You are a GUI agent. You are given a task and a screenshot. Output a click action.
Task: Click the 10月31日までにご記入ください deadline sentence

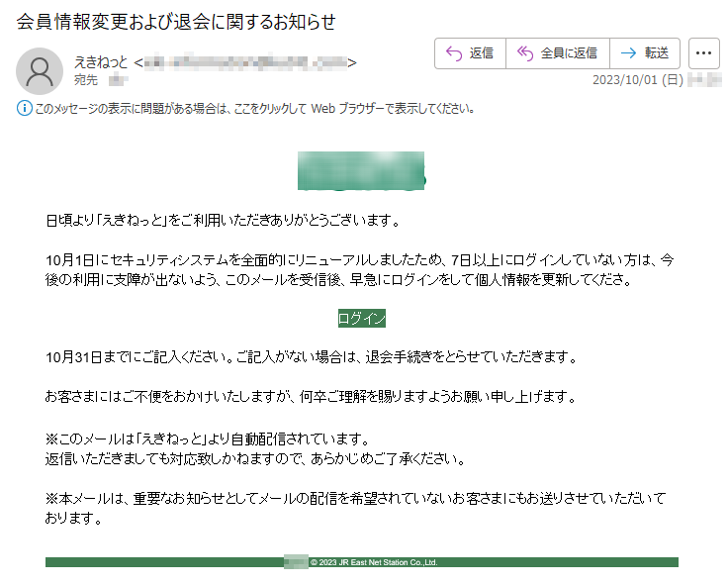click(x=310, y=355)
